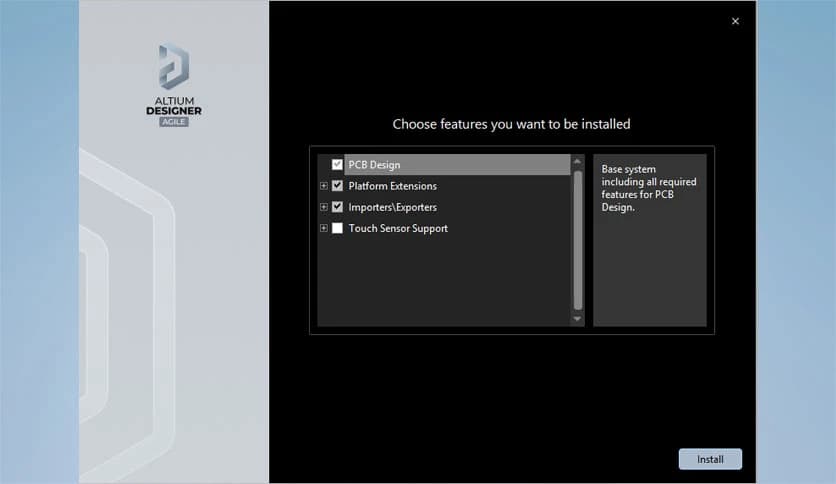
Task: Select the PCB Design feature row
Action: pos(457,165)
